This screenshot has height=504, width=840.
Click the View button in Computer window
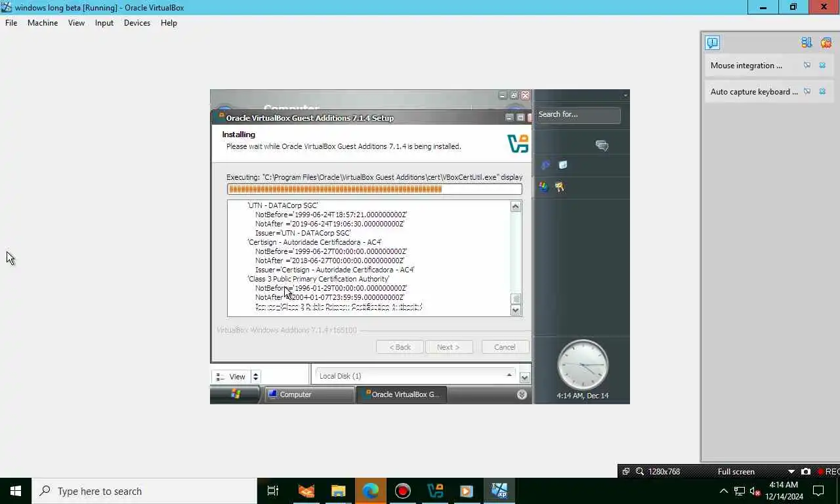(x=231, y=377)
